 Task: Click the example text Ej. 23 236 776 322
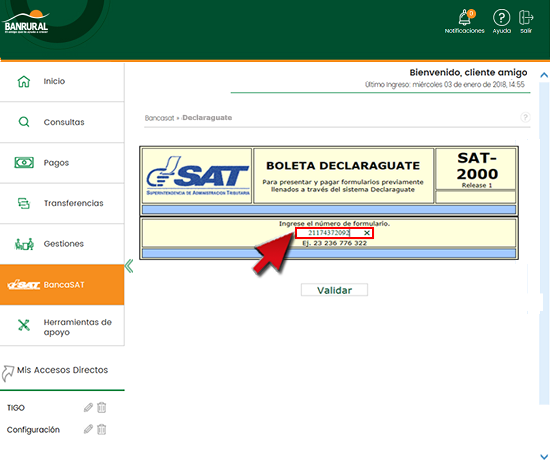[335, 243]
